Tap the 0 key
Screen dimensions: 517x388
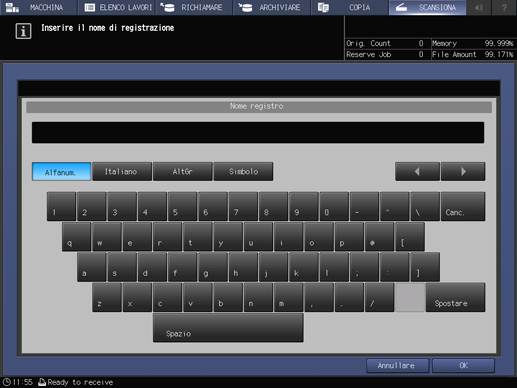[334, 206]
